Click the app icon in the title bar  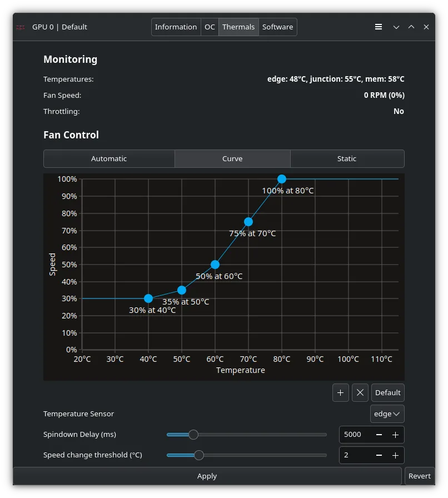[x=21, y=27]
